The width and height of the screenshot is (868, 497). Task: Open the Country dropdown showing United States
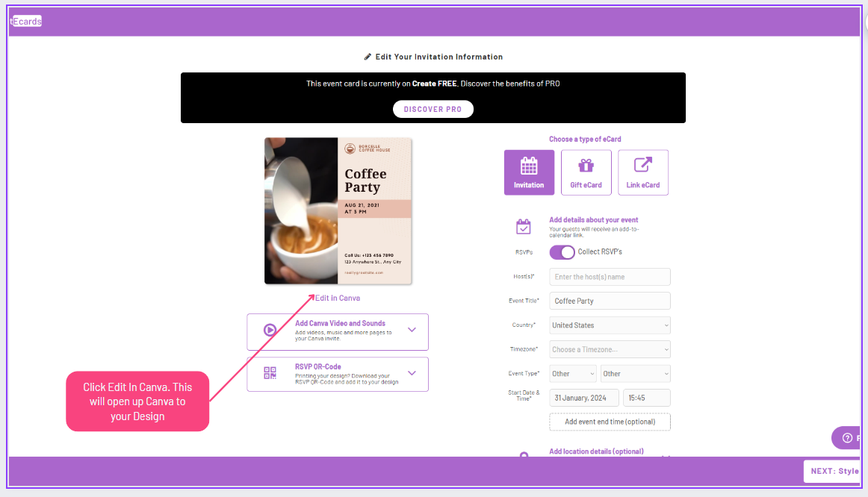point(610,325)
